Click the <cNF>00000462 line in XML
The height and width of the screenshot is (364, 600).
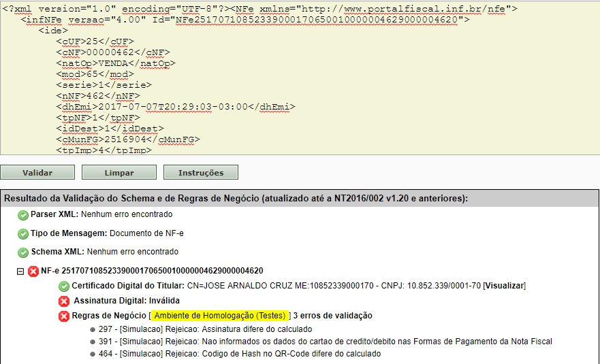(113, 52)
